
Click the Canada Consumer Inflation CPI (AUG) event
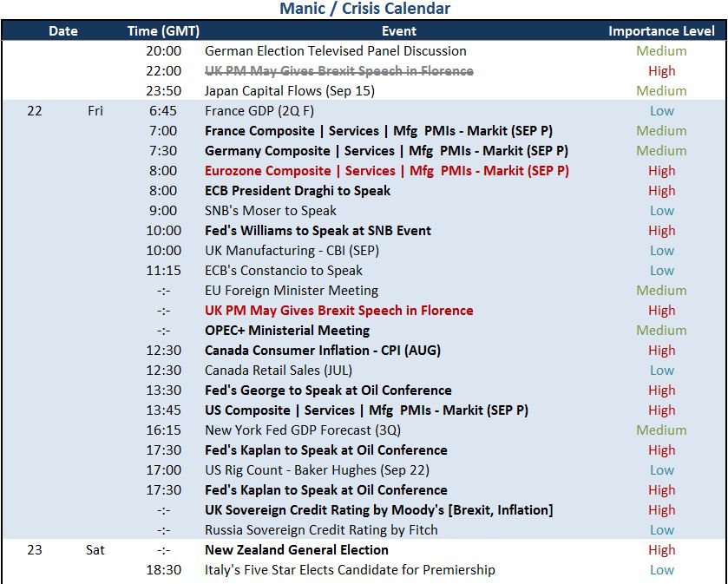click(x=323, y=351)
